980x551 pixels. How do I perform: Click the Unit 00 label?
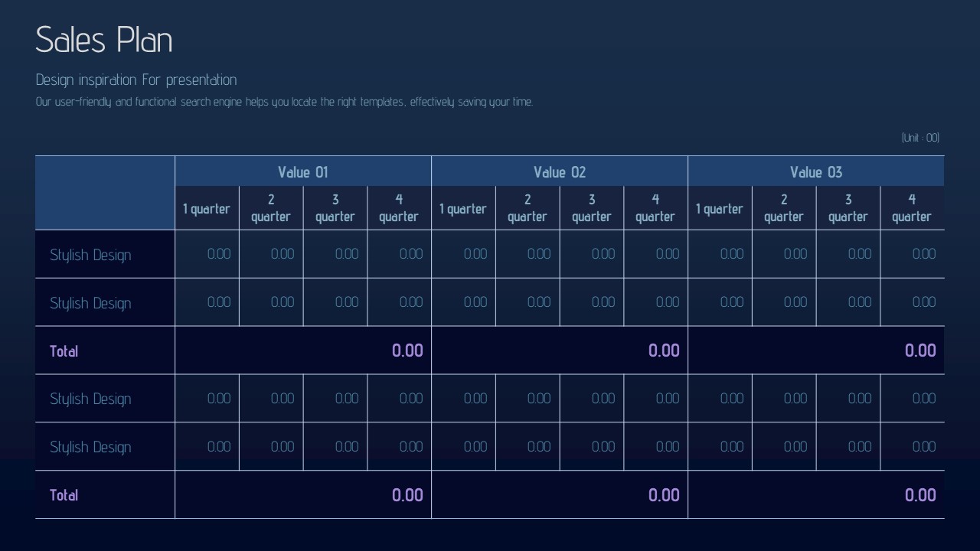click(920, 138)
